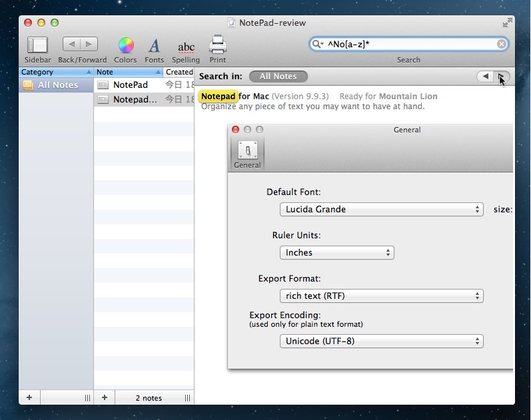Sort by the Note column header
Screen dimensions: 531x420
pos(129,72)
